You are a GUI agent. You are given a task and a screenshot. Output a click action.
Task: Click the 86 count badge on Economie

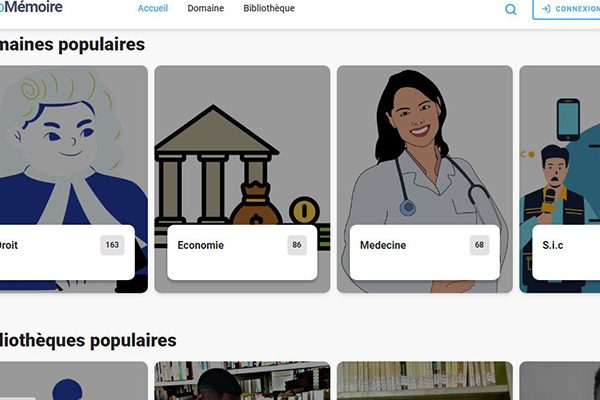(x=297, y=245)
